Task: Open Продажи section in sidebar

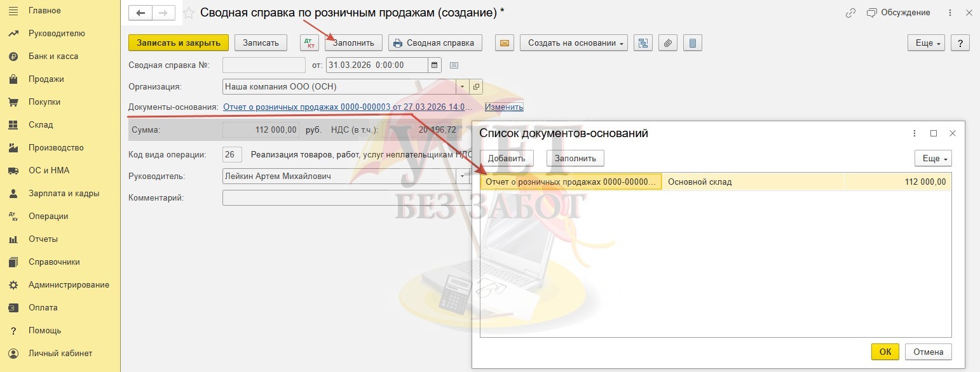Action: [46, 79]
